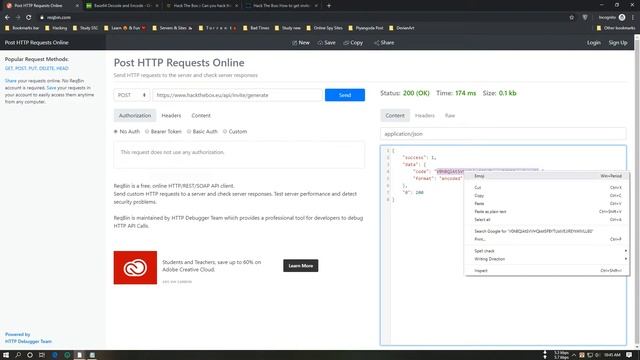Open the notification center icon
The height and width of the screenshot is (360, 640).
click(629, 355)
